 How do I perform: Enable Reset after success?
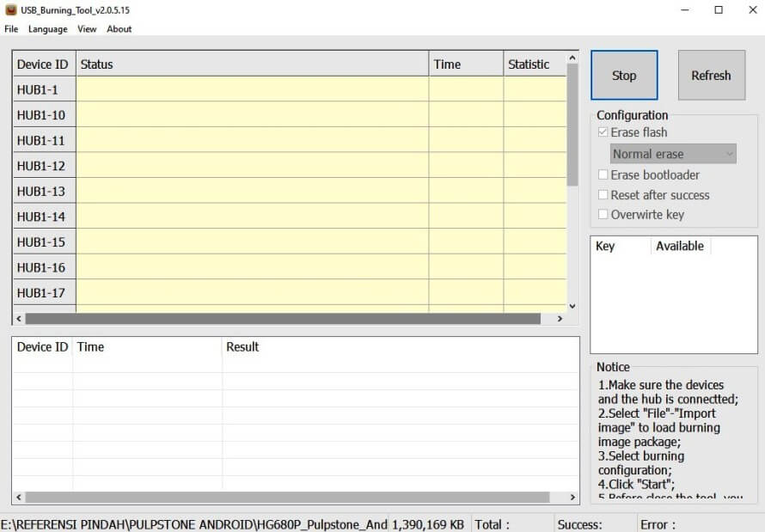click(603, 194)
